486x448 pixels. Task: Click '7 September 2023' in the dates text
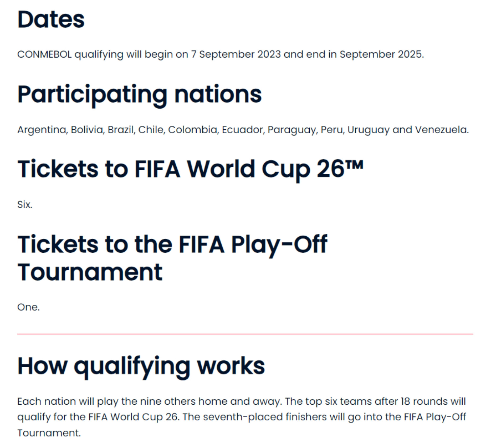[x=236, y=55]
